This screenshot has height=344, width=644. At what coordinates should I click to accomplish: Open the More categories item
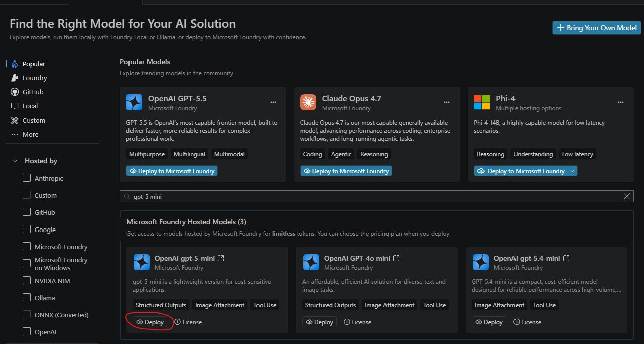point(31,134)
